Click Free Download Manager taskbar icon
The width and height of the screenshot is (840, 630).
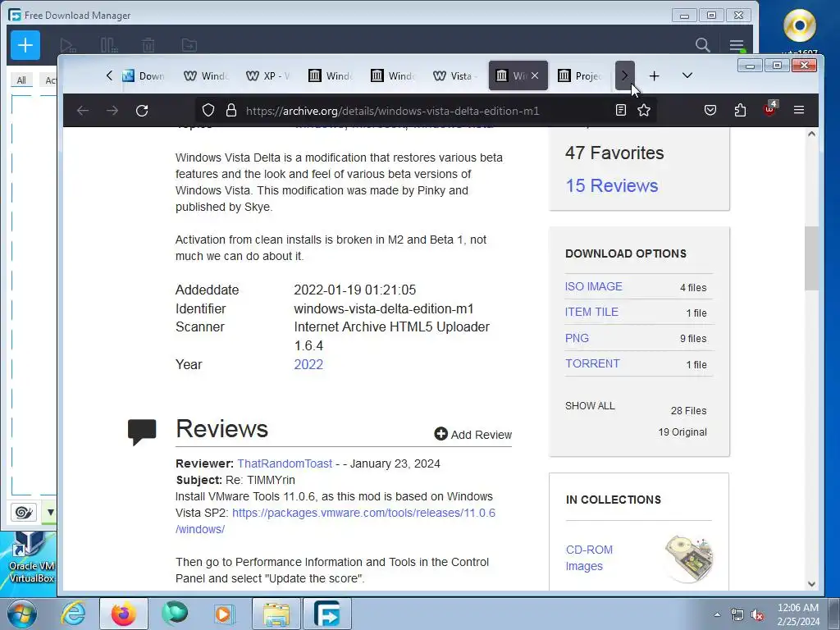tap(326, 614)
